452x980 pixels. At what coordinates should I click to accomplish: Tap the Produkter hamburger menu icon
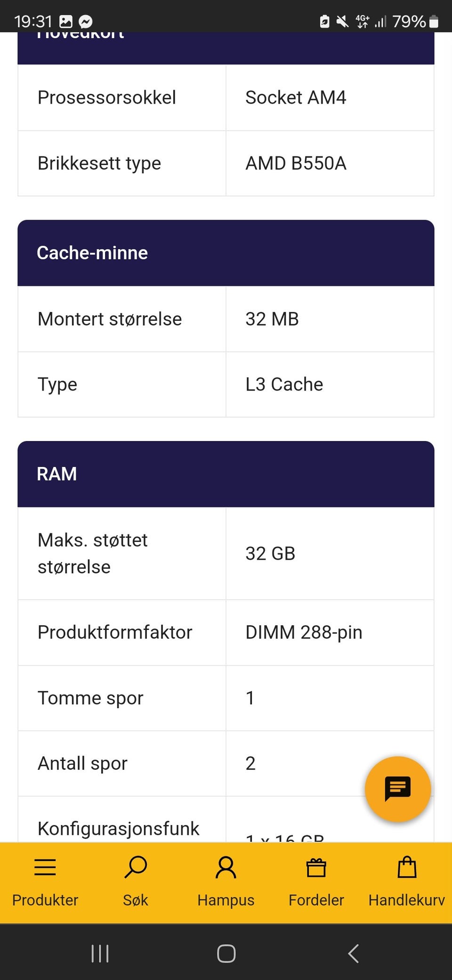(x=45, y=867)
